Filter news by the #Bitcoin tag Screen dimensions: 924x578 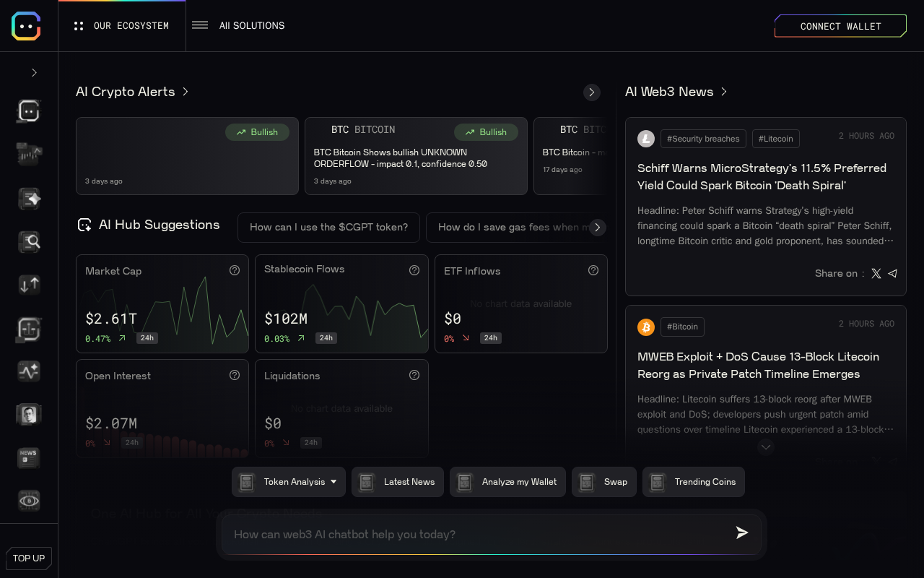coord(682,327)
